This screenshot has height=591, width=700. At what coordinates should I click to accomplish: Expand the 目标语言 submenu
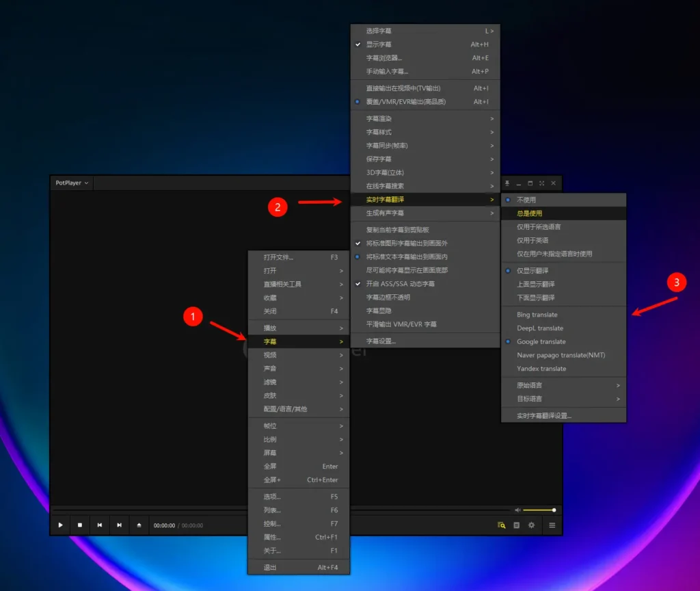(x=563, y=399)
